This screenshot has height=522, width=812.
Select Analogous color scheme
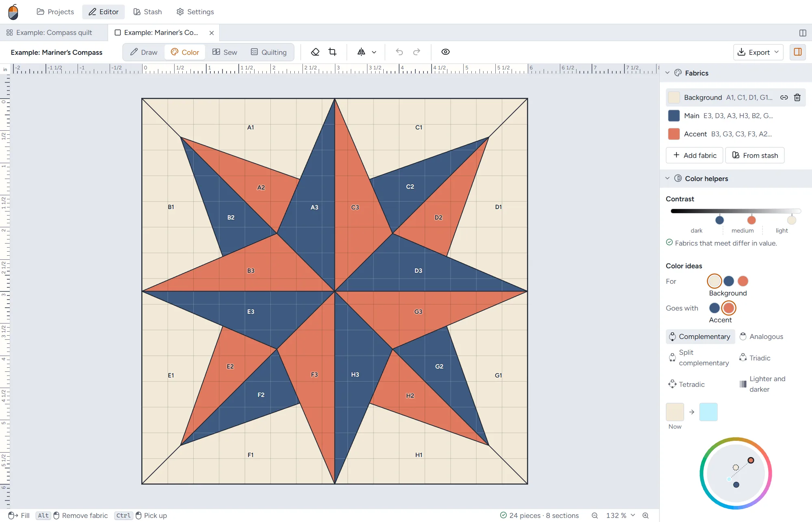[761, 336]
